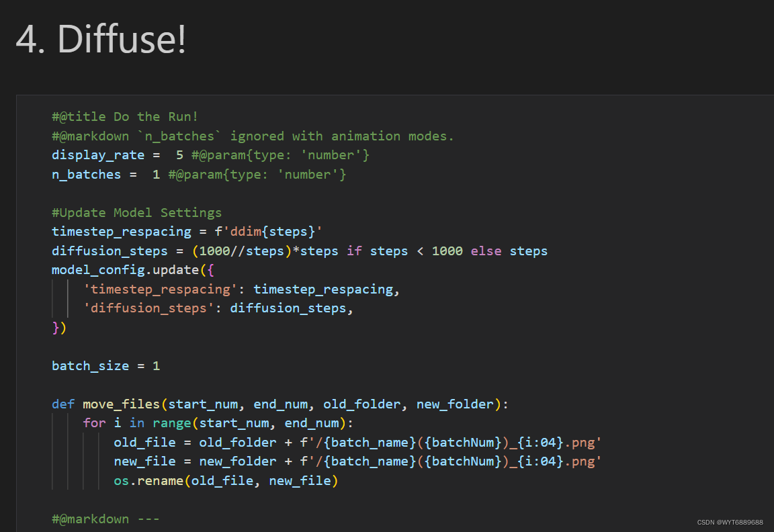Click the CSDN @WYT6889688 watermark
The width and height of the screenshot is (774, 532).
point(730,523)
